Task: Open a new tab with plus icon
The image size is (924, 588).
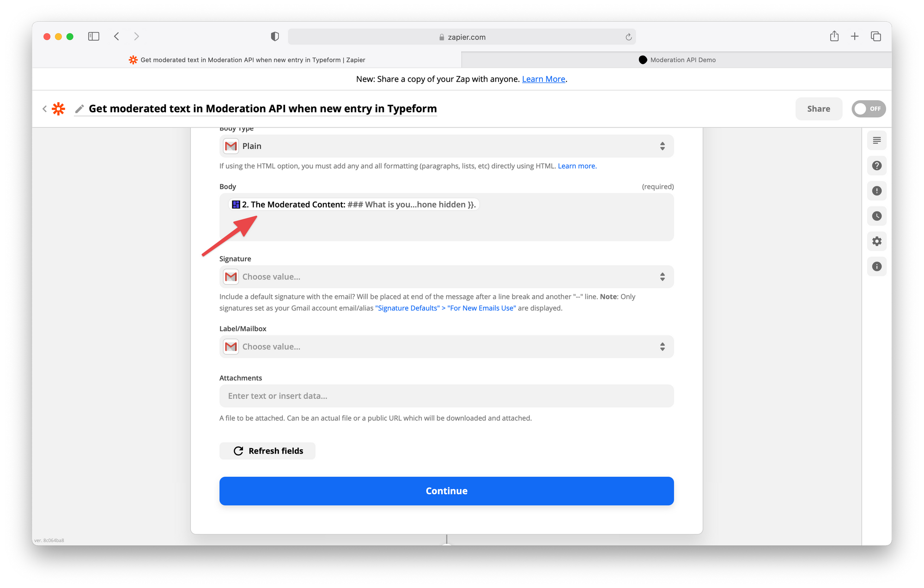Action: coord(855,36)
